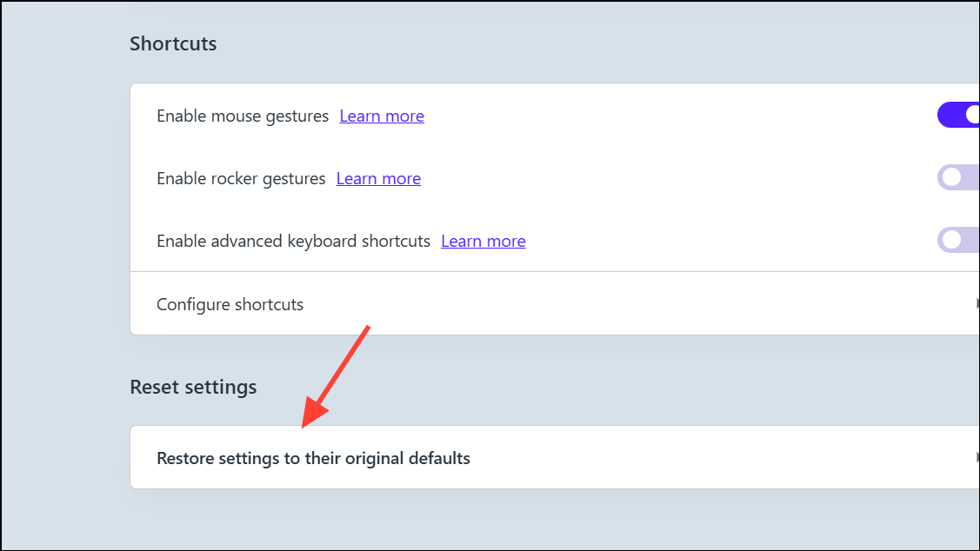Viewport: 980px width, 551px height.
Task: Open Learn more link for mouse gestures
Action: [x=382, y=116]
